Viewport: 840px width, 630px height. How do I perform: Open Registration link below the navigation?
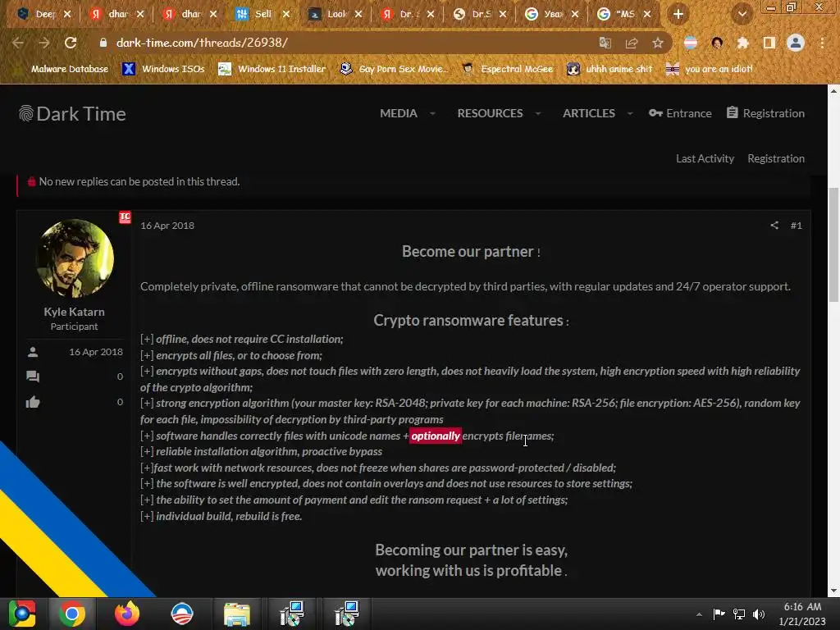(x=776, y=158)
